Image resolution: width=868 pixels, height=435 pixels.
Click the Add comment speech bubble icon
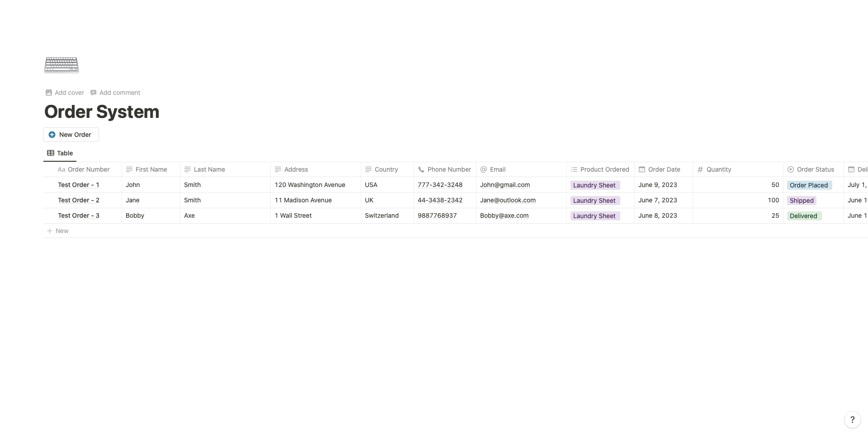click(x=94, y=93)
